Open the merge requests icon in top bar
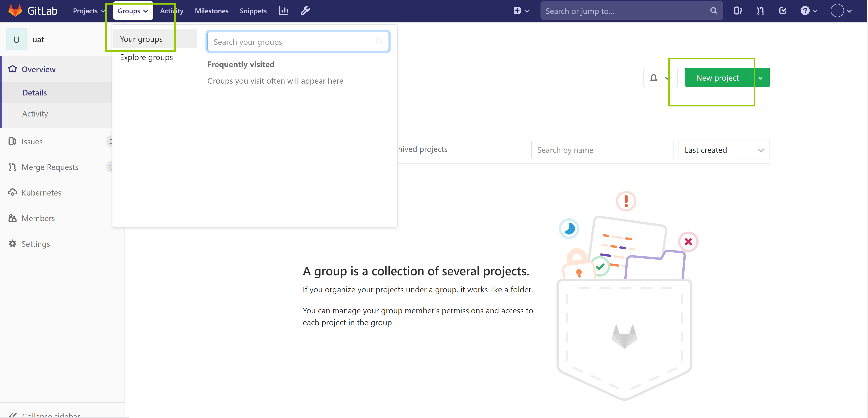Screen dimensions: 868x418 [760, 11]
